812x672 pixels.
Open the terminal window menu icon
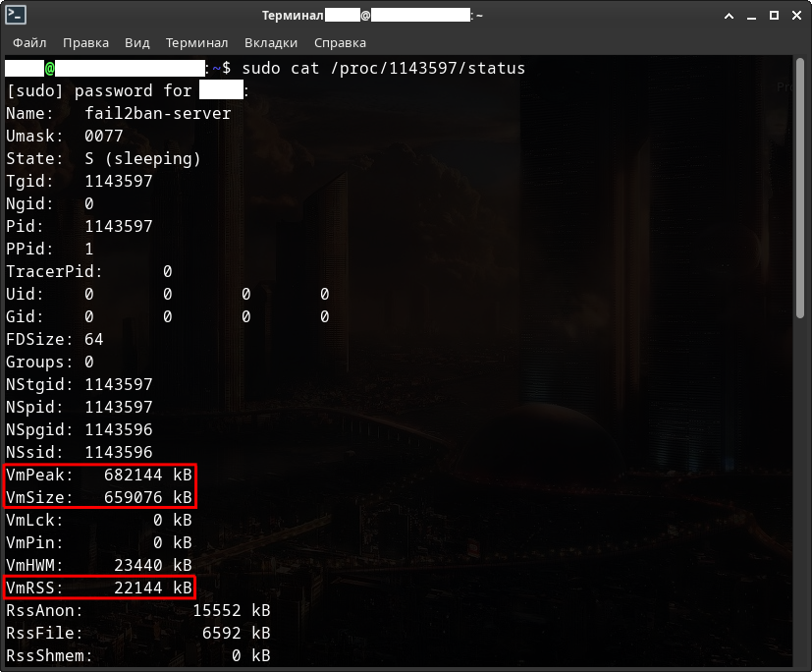16,16
